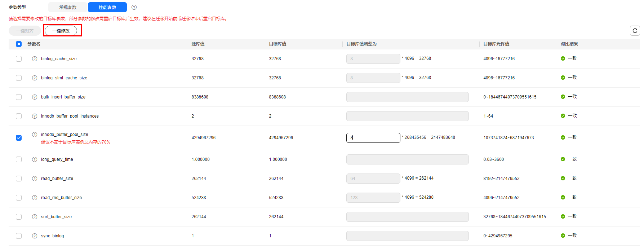The width and height of the screenshot is (644, 246).
Task: Click the 一键对齐 button
Action: coord(25,31)
